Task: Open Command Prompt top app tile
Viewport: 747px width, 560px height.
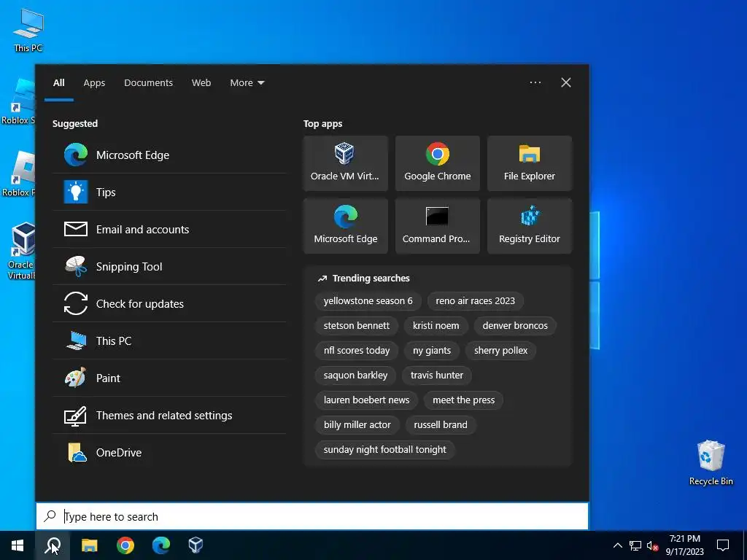Action: [438, 226]
